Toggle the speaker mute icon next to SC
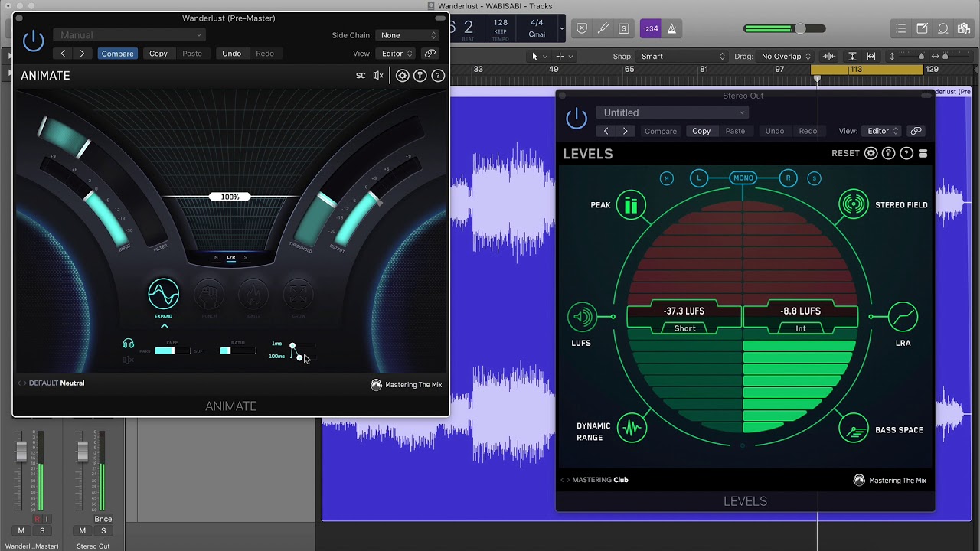The width and height of the screenshot is (980, 551). pos(378,76)
